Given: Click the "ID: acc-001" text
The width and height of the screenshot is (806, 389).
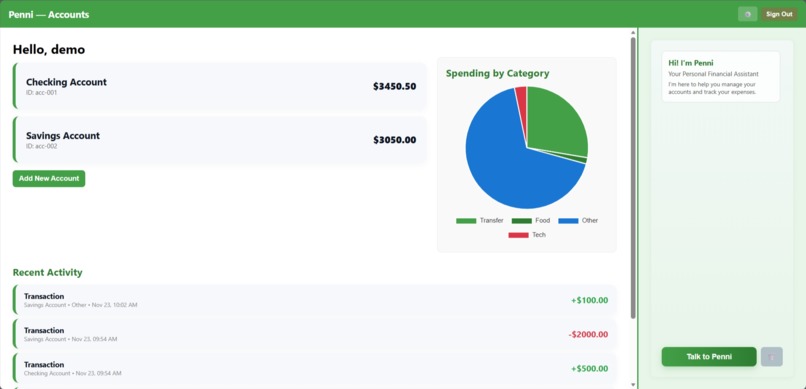Looking at the screenshot, I should (42, 93).
